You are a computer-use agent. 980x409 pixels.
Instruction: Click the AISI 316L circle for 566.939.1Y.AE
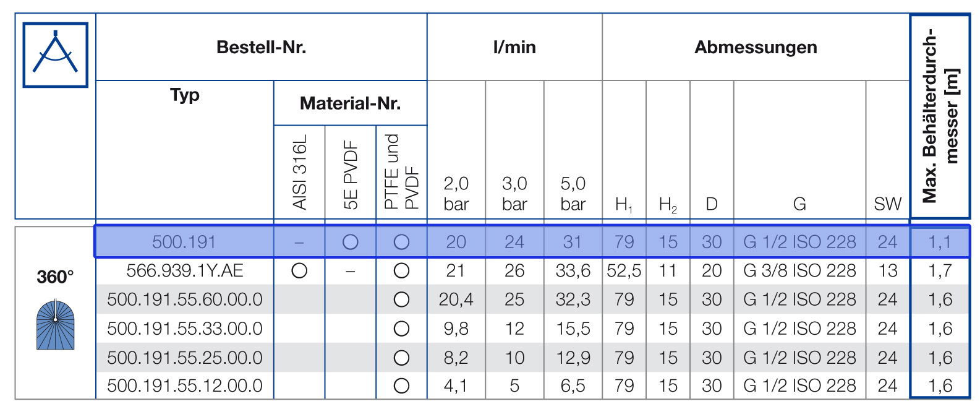tap(299, 270)
